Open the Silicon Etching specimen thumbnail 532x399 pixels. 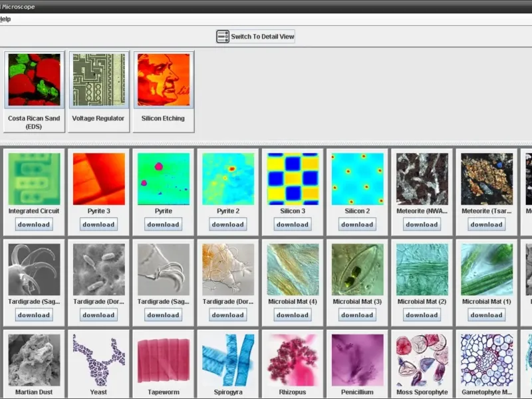(x=164, y=80)
